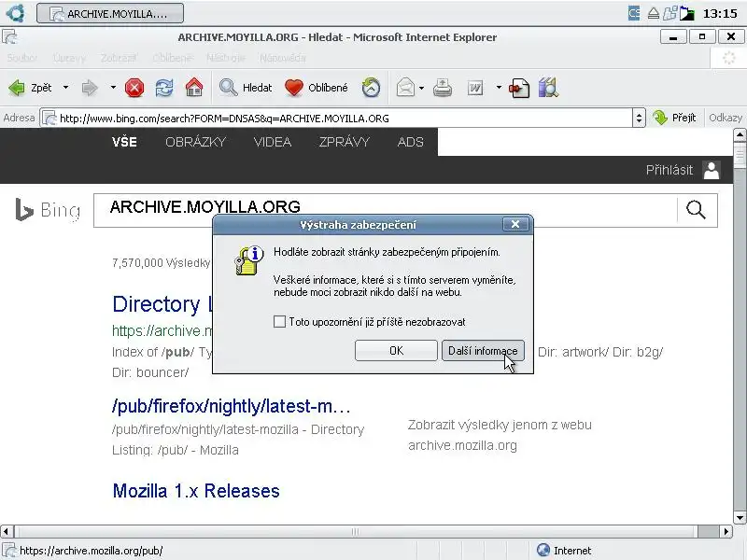
Task: Click the magnifier search button on Bing
Action: point(696,209)
